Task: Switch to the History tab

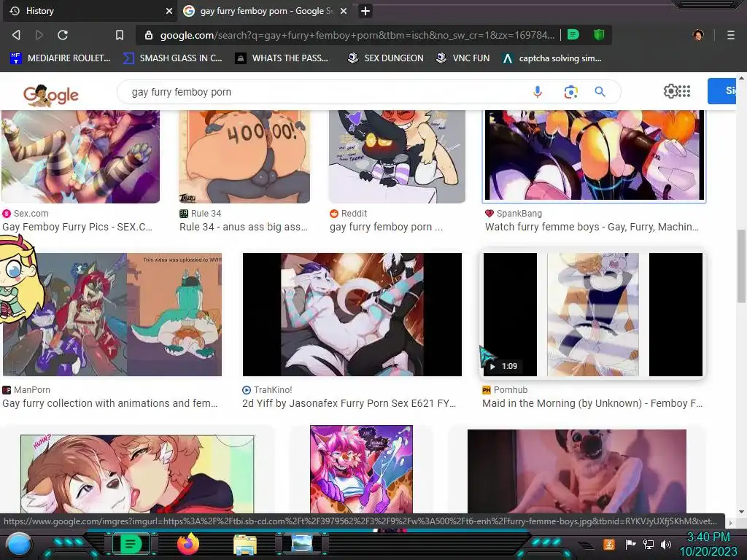Action: coord(90,11)
